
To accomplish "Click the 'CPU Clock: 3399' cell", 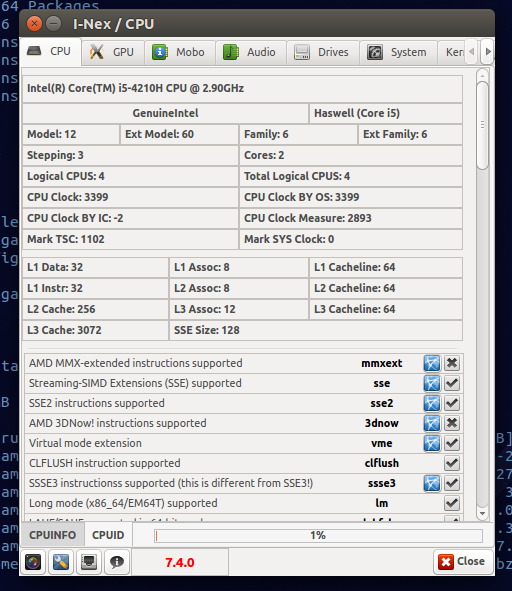I will tap(130, 197).
